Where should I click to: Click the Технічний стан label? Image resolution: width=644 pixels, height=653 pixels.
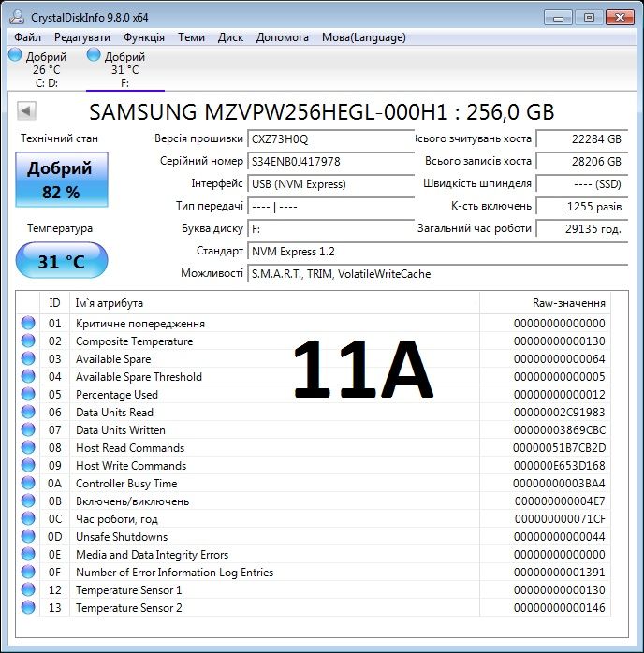tap(60, 138)
